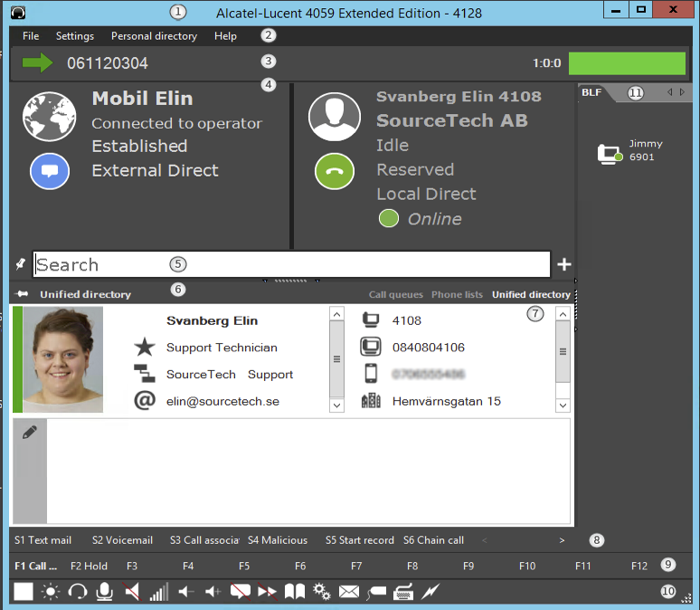Open the book directory icon
The image size is (700, 610).
(x=295, y=592)
